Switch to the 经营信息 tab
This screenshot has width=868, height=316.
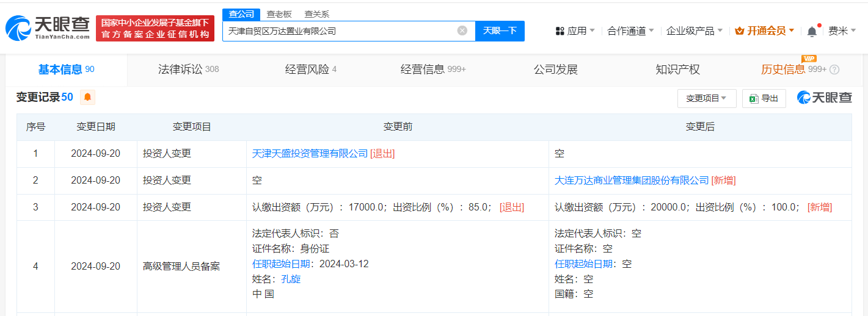pyautogui.click(x=433, y=70)
